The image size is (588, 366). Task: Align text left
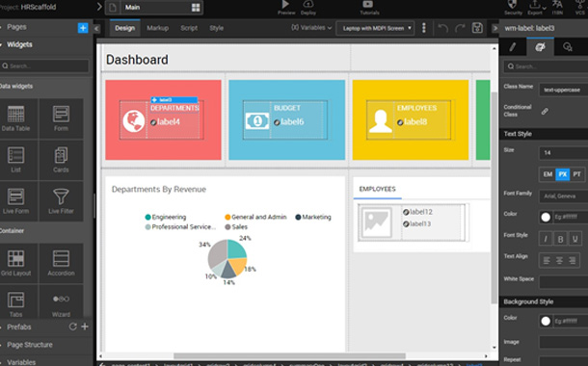pos(547,260)
